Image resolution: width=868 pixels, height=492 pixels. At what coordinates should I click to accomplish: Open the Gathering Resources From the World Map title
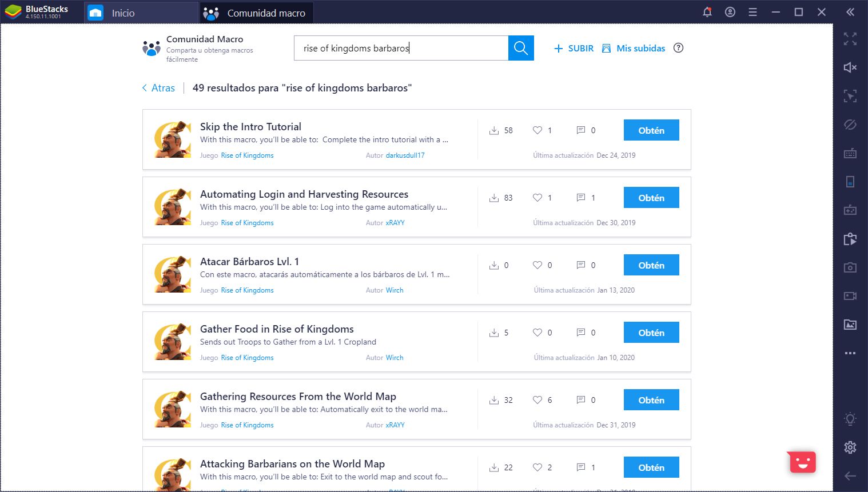pos(298,397)
